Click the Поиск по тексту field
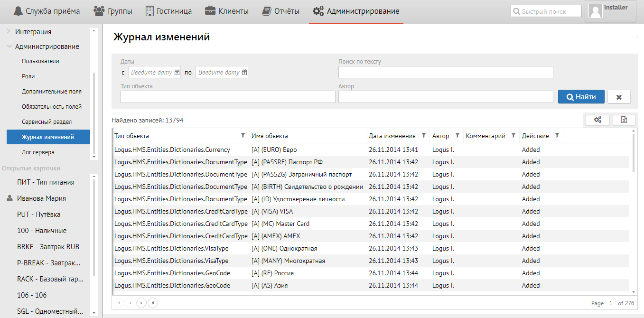The width and height of the screenshot is (644, 318). (445, 72)
